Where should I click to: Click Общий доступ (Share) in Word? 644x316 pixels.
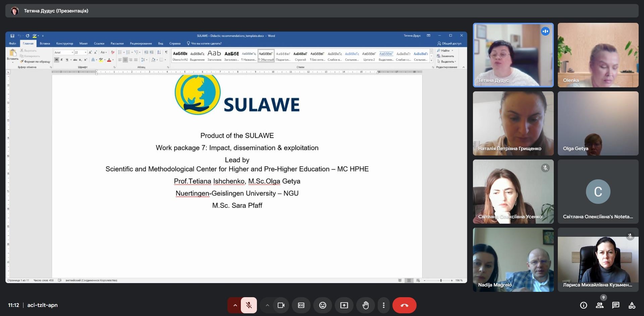coord(449,43)
